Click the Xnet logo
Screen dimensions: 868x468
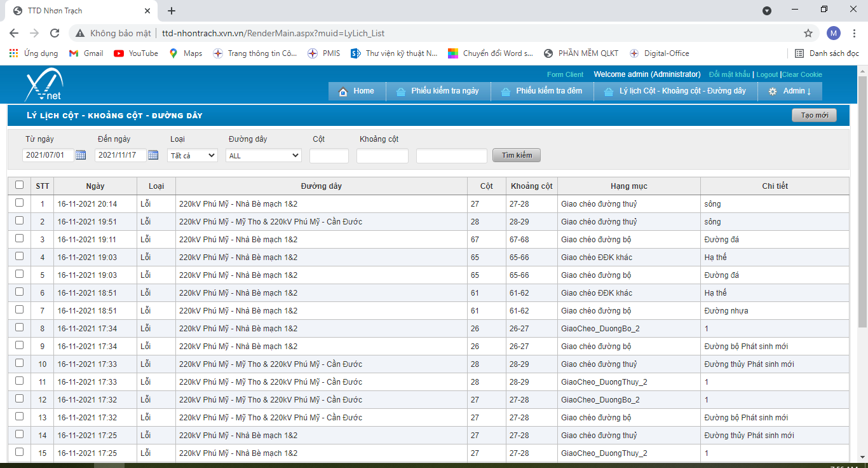pos(44,86)
